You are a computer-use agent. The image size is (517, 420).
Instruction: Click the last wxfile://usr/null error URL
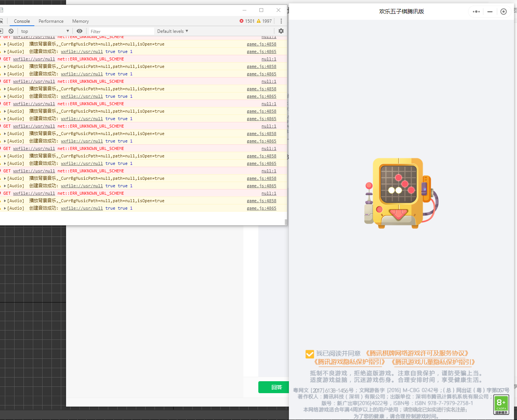34,193
